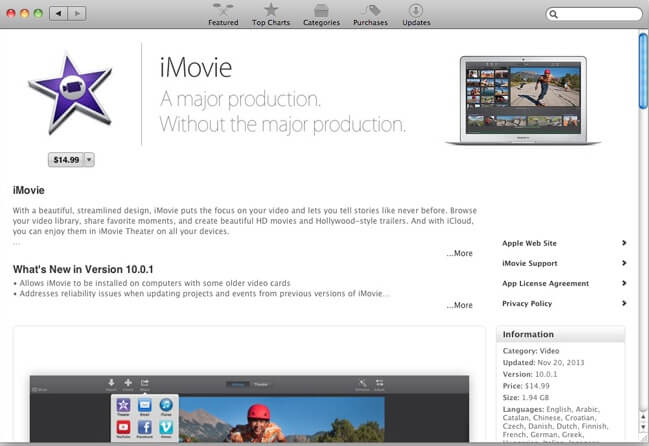Click the scrollbar up arrow

[643, 417]
